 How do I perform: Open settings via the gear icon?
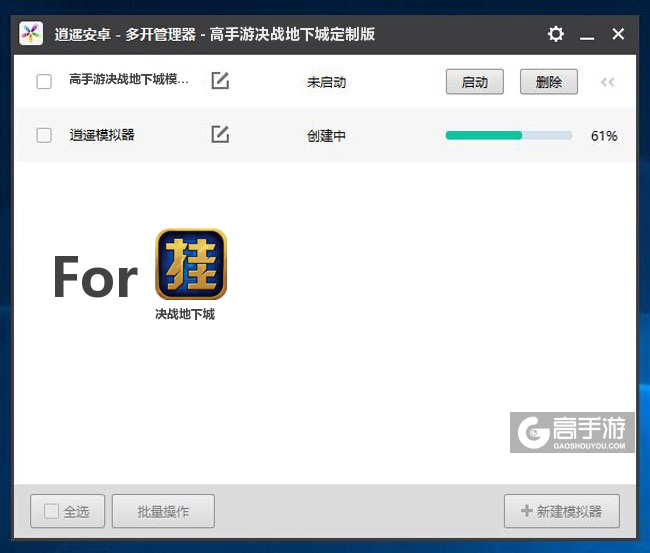pyautogui.click(x=555, y=34)
